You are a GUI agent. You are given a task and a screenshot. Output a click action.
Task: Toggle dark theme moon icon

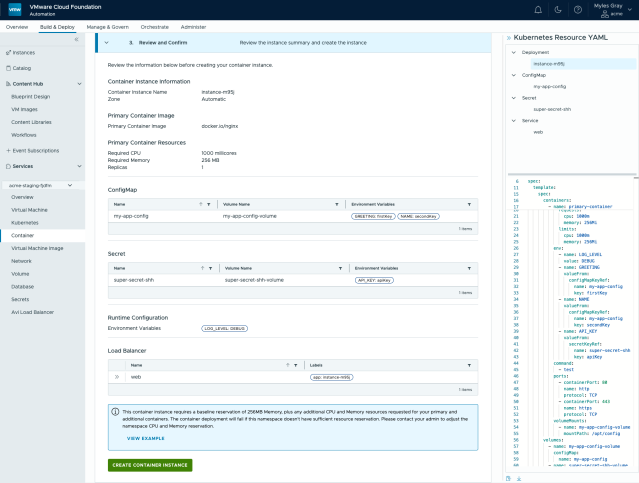pyautogui.click(x=558, y=10)
